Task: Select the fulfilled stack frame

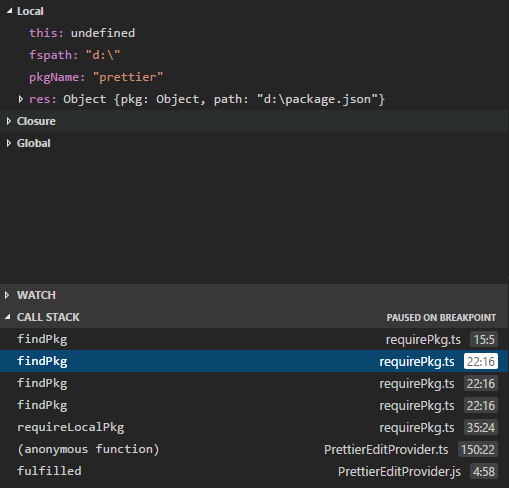Action: [x=254, y=471]
